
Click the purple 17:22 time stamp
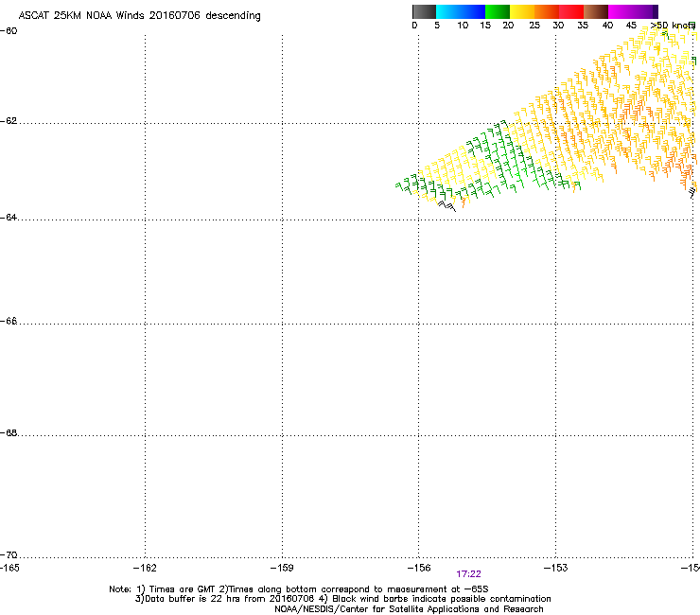[469, 574]
